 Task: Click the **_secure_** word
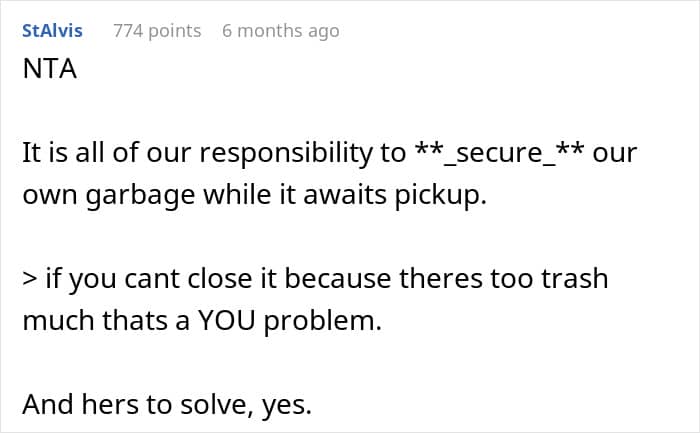[497, 153]
